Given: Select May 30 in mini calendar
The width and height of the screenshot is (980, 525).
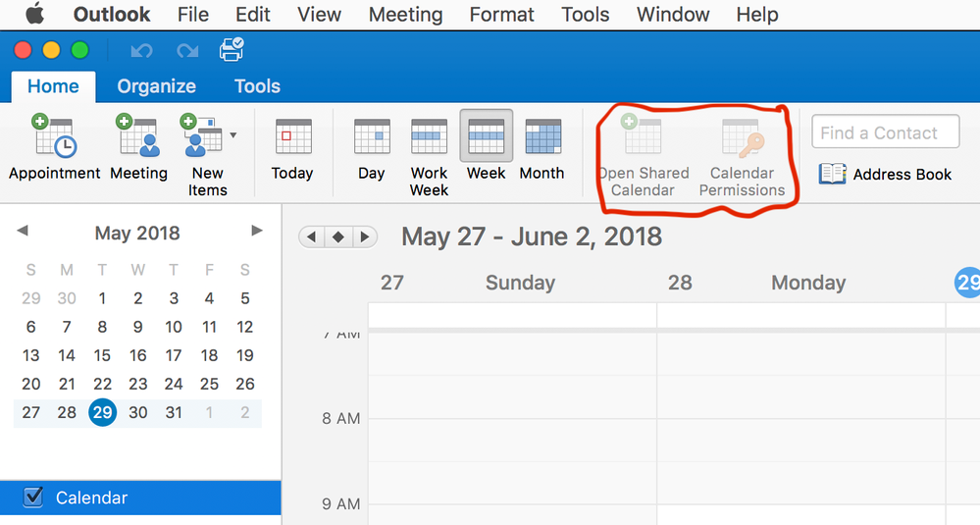Looking at the screenshot, I should coord(138,412).
